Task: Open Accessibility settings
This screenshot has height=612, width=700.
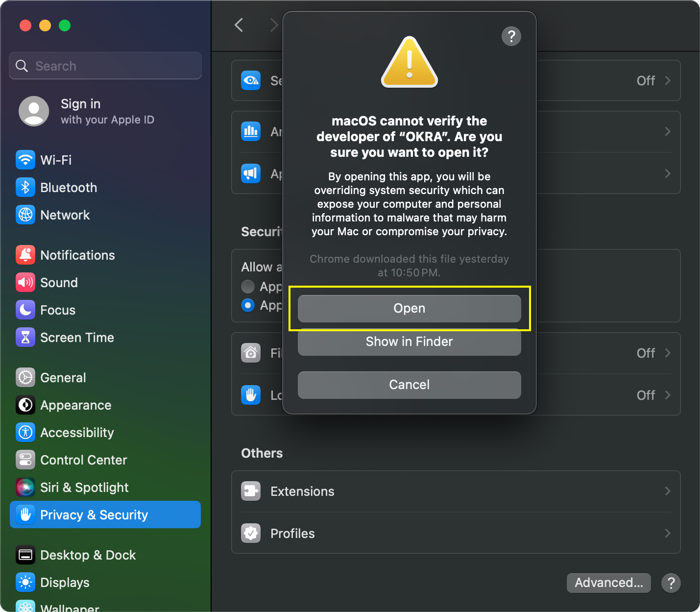Action: click(x=105, y=433)
